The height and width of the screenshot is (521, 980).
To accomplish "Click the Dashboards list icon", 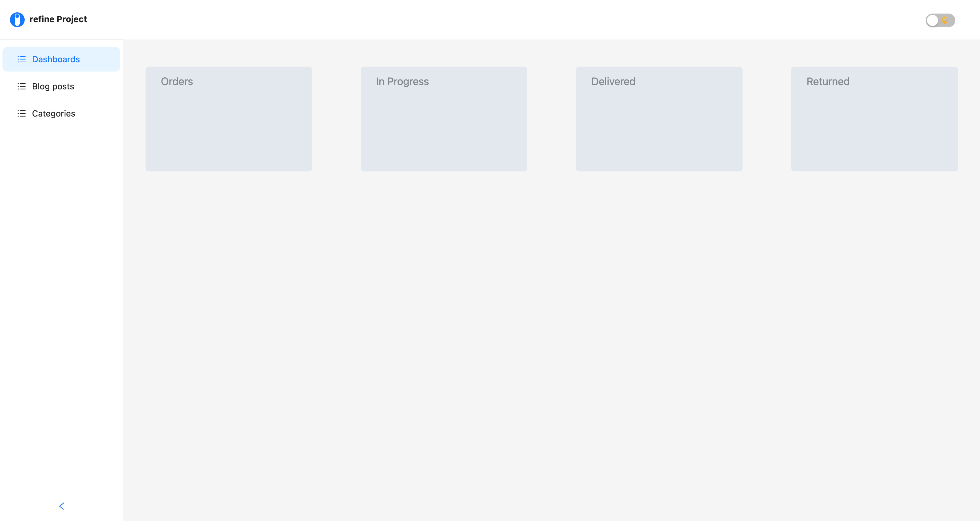I will [21, 59].
